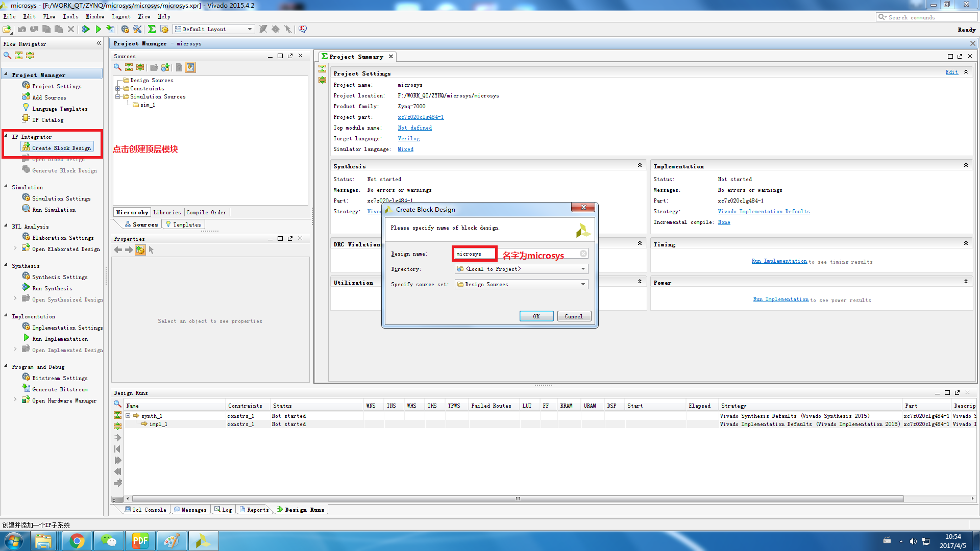Click Edit link in Project Settings

[x=951, y=72]
